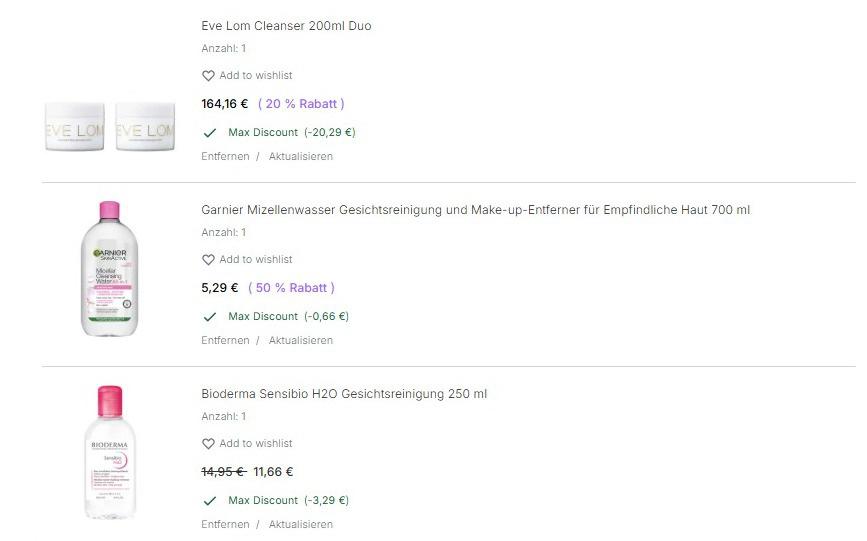Click Max Discount checkmark for Eve Lom

point(210,132)
